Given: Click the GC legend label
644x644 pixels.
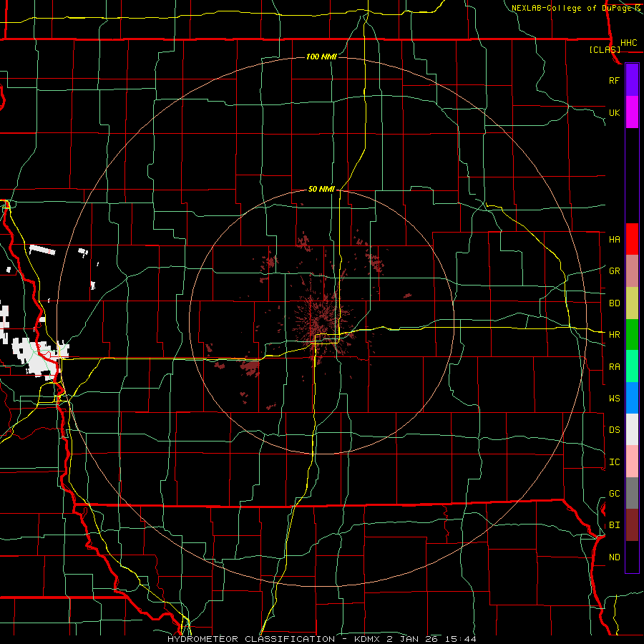Looking at the screenshot, I should pos(614,494).
